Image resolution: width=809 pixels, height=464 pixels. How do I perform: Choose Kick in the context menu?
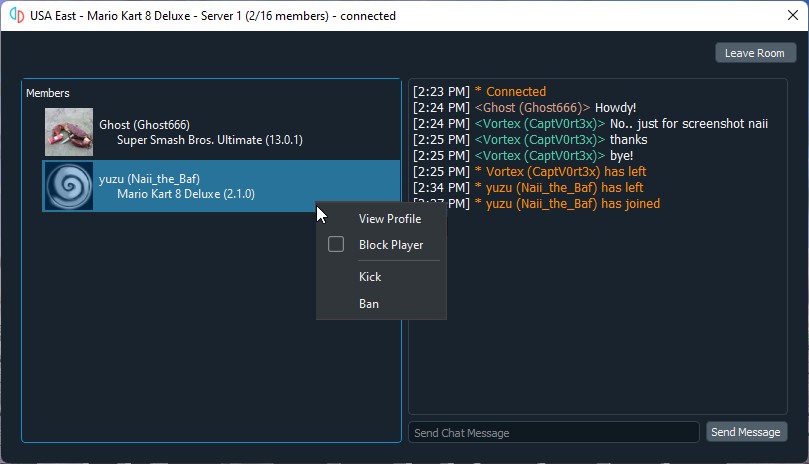(370, 277)
